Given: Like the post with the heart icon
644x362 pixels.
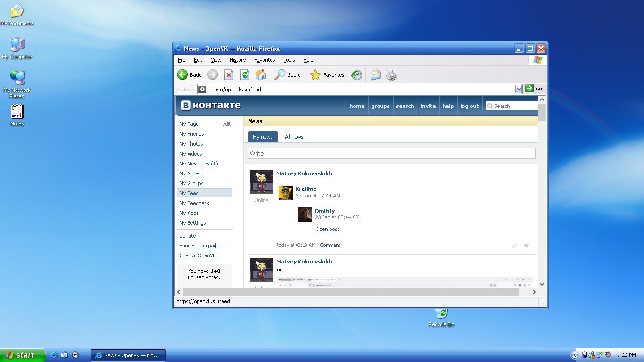Looking at the screenshot, I should point(527,246).
